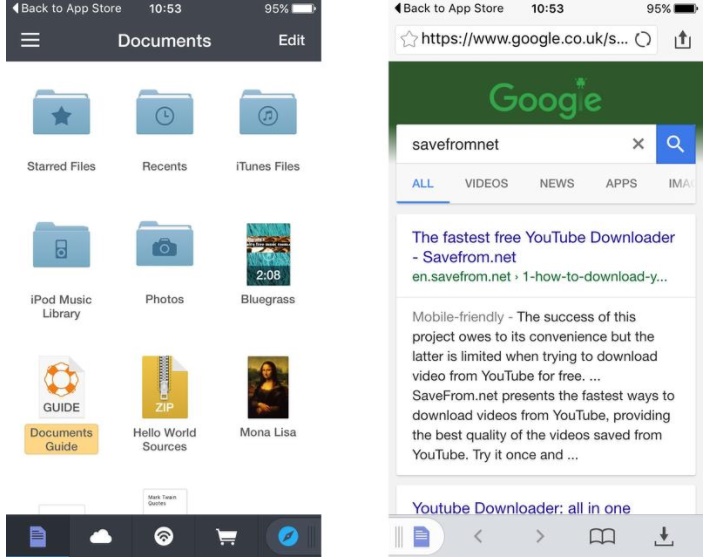Click the blue magnifier search button

[x=676, y=144]
